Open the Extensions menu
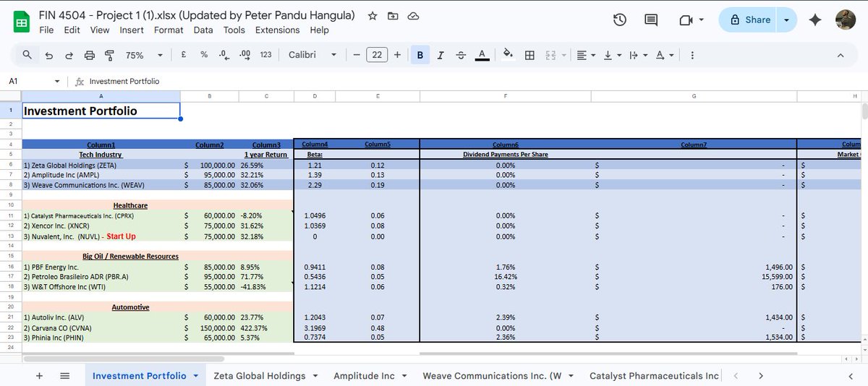This screenshot has height=386, width=868. tap(277, 30)
